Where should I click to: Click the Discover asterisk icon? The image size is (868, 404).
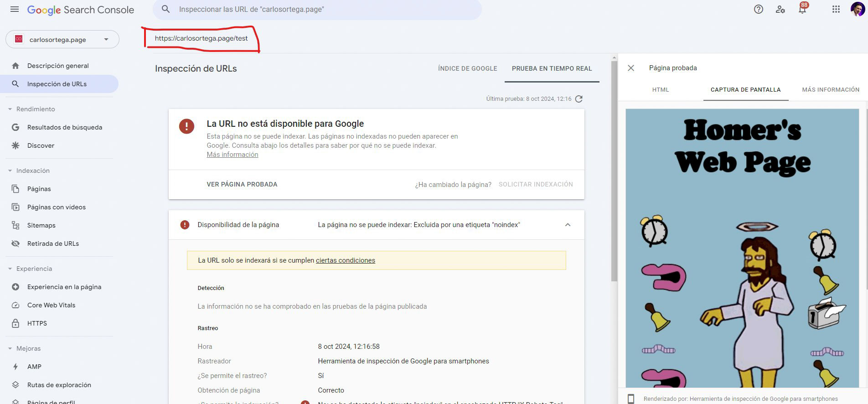tap(15, 145)
